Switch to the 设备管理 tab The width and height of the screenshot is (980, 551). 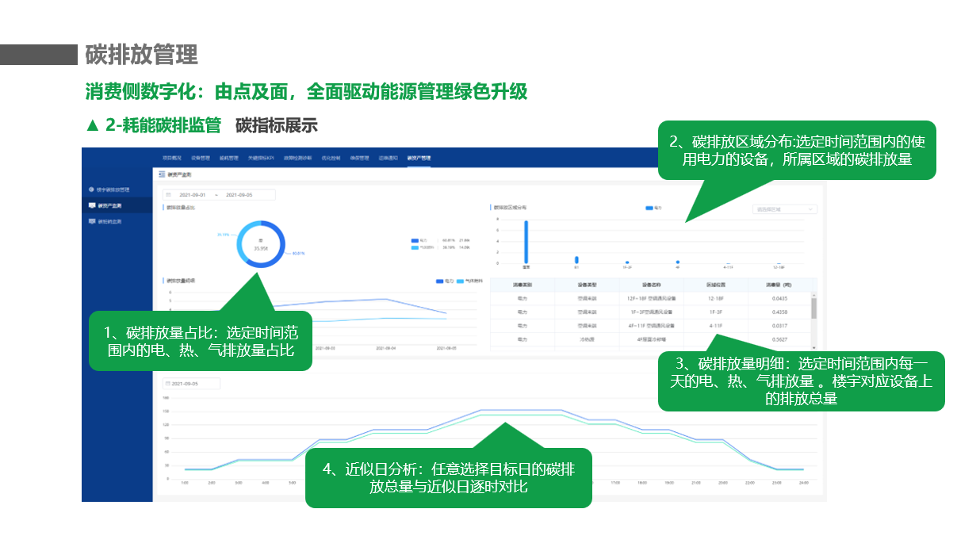200,158
